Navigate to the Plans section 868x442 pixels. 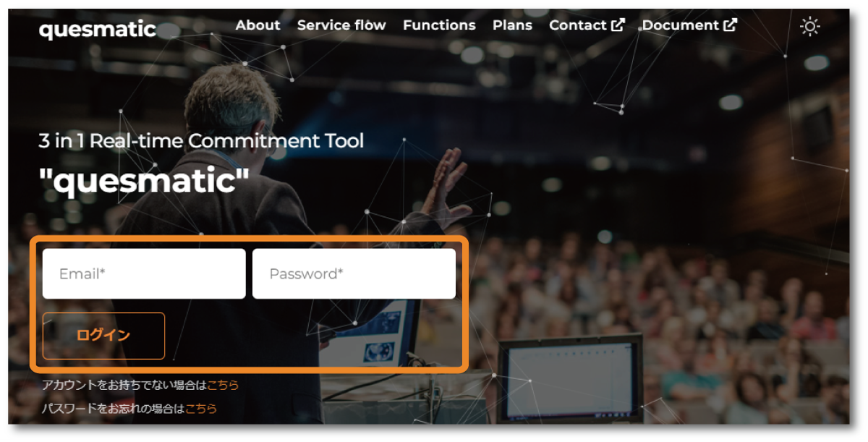click(x=512, y=25)
